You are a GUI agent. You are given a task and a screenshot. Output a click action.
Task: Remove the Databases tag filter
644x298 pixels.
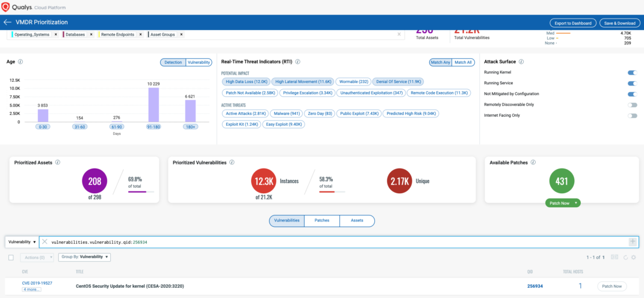(91, 34)
